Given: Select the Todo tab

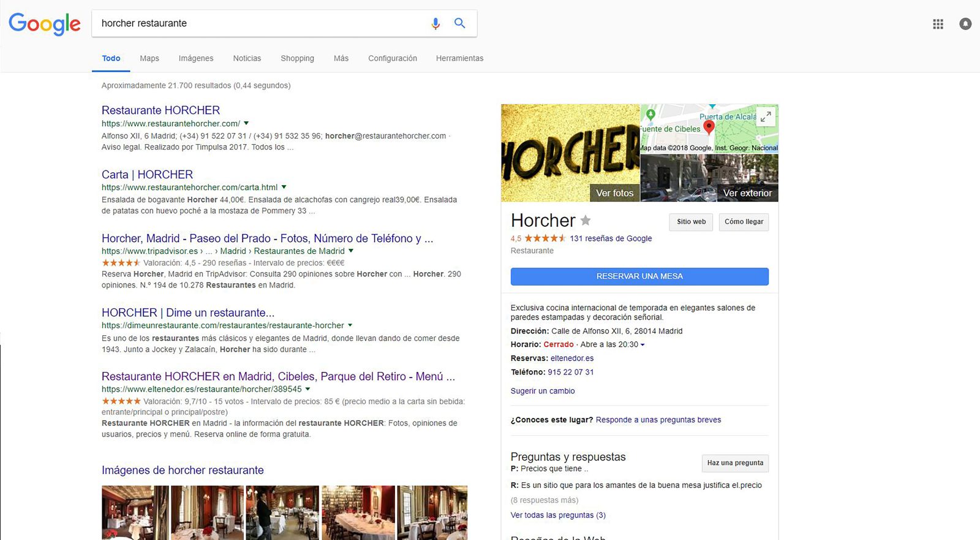Looking at the screenshot, I should pyautogui.click(x=111, y=58).
